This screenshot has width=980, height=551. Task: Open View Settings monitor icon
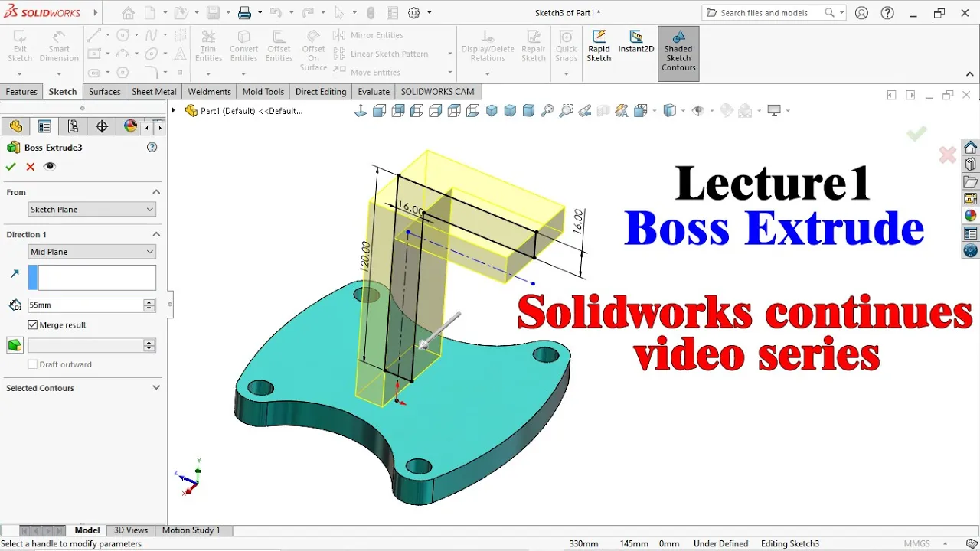click(775, 111)
